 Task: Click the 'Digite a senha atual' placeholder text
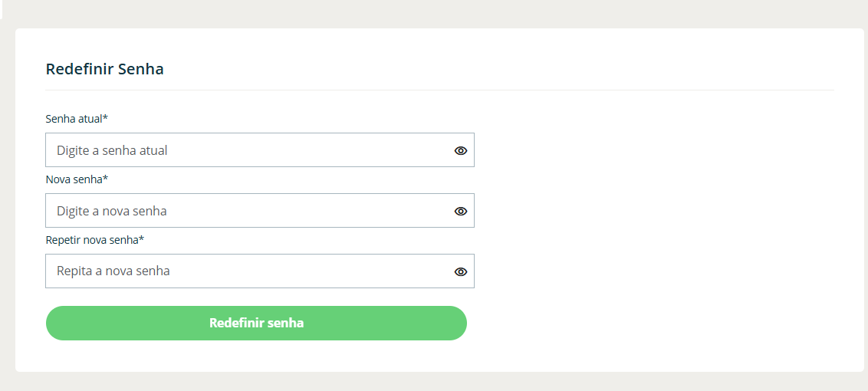pyautogui.click(x=112, y=150)
